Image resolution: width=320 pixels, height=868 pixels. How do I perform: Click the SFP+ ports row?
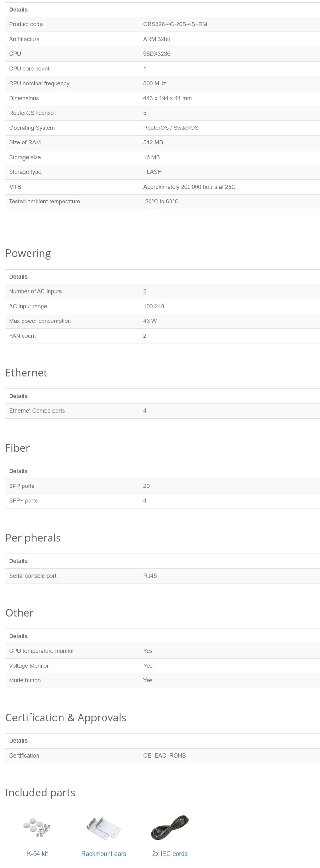point(163,501)
